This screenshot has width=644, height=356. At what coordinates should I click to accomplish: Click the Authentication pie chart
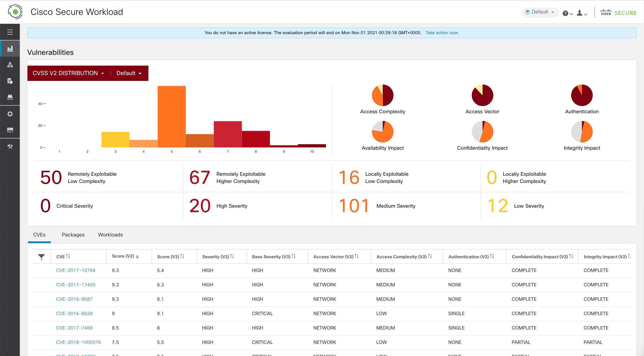(582, 95)
